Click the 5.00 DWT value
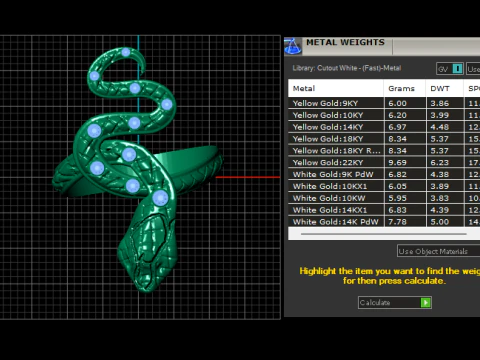This screenshot has height=360, width=480. coord(440,222)
